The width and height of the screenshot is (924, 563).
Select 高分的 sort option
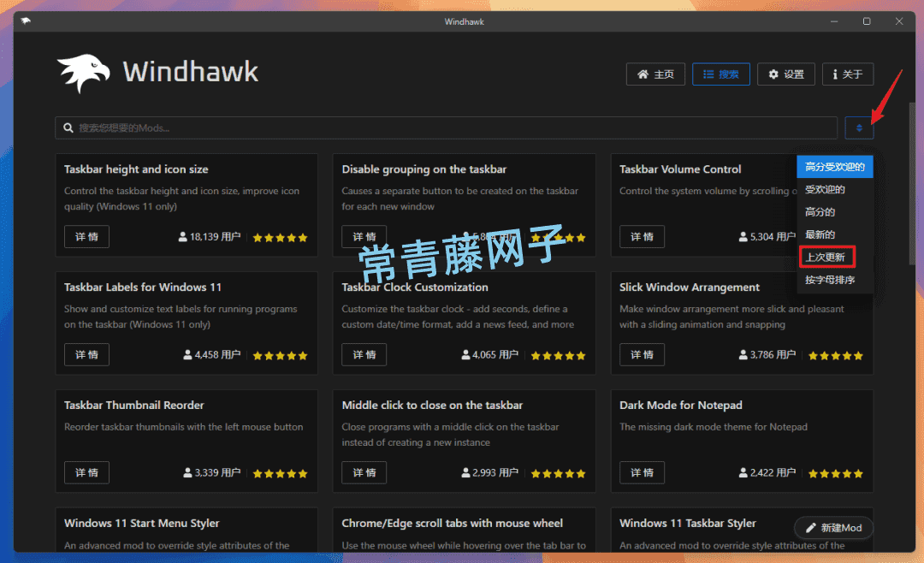[835, 211]
